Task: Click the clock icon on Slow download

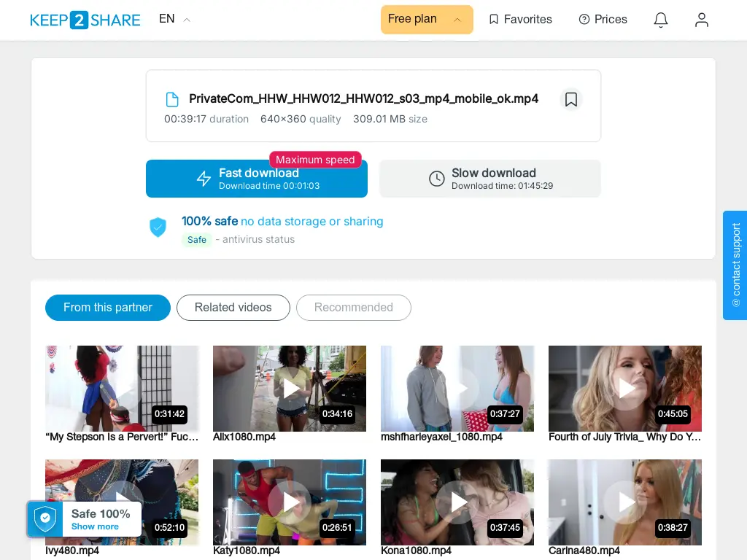Action: pyautogui.click(x=436, y=179)
